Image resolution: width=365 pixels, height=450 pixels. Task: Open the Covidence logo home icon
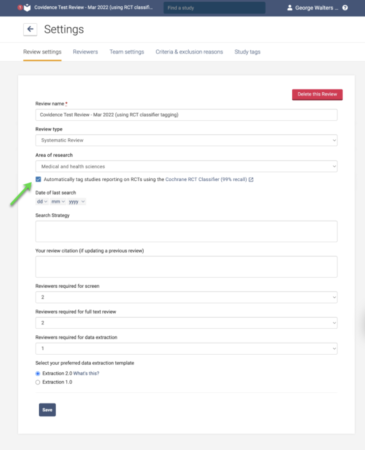point(27,7)
